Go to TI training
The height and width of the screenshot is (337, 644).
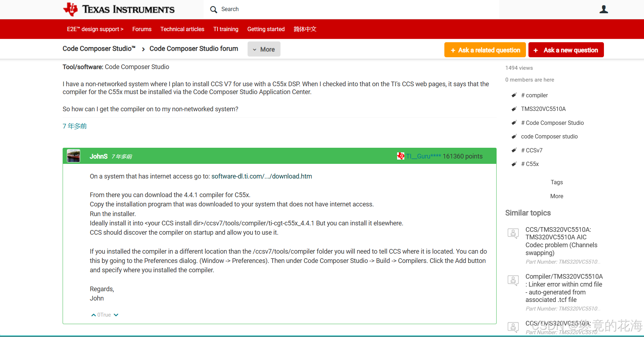click(x=226, y=29)
